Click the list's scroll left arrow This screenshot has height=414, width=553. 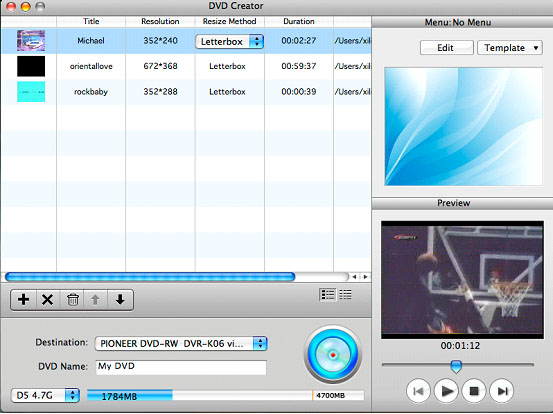354,277
